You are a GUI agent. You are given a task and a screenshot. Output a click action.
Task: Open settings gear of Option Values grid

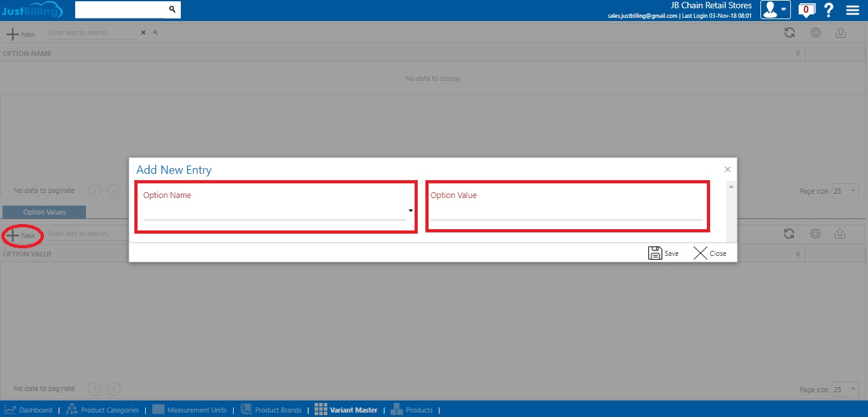815,234
